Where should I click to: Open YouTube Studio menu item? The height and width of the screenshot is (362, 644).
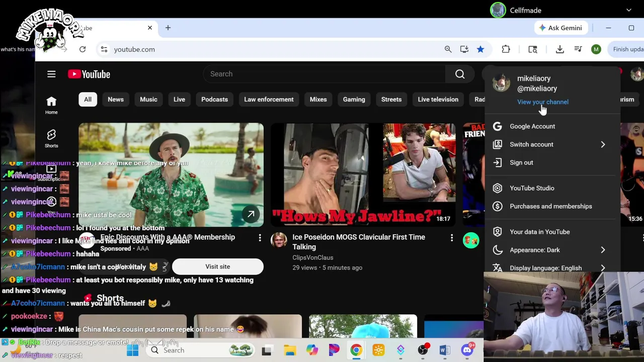click(x=552, y=189)
